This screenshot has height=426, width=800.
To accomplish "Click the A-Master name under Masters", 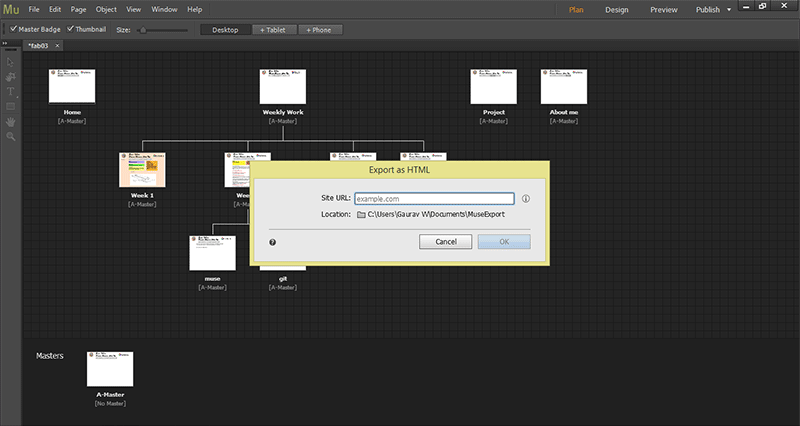I will click(x=110, y=394).
